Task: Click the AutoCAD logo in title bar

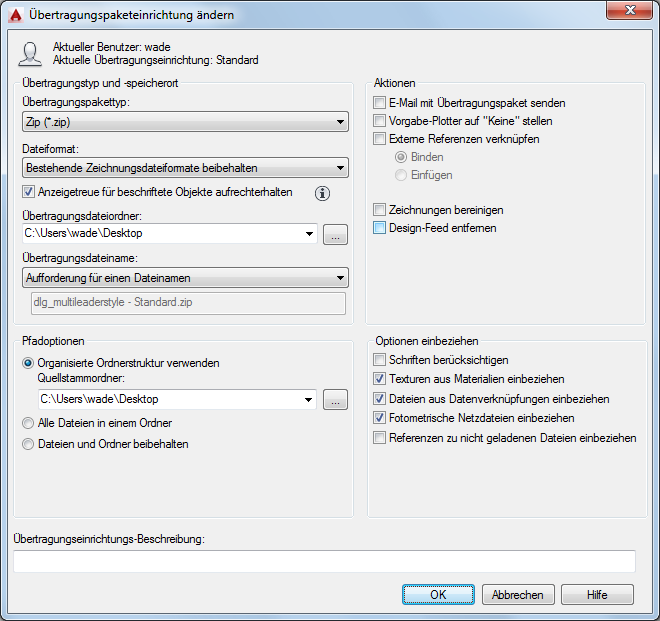Action: (x=16, y=16)
